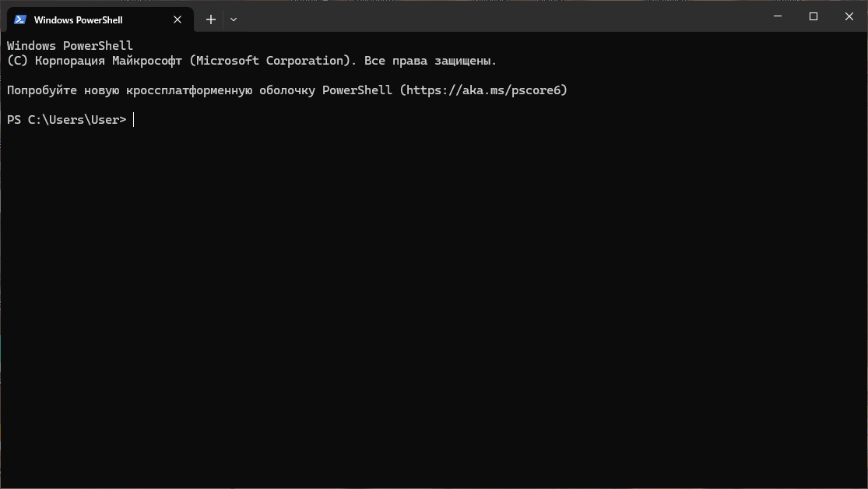Place cursor after the PS C:\Users\User> prompt

(133, 120)
